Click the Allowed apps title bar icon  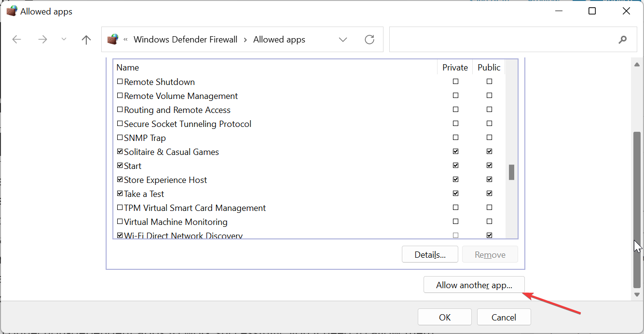12,11
